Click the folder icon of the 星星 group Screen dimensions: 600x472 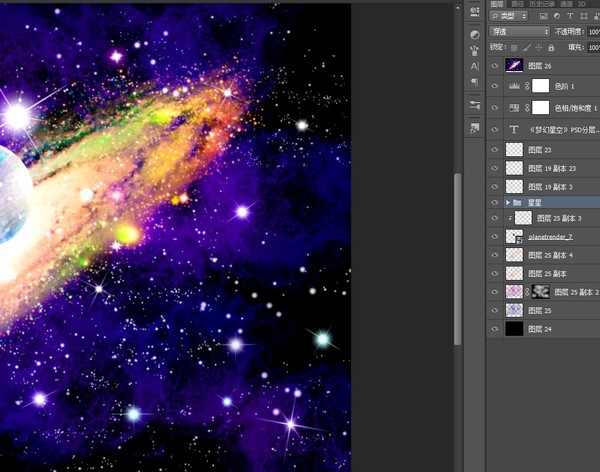[517, 203]
